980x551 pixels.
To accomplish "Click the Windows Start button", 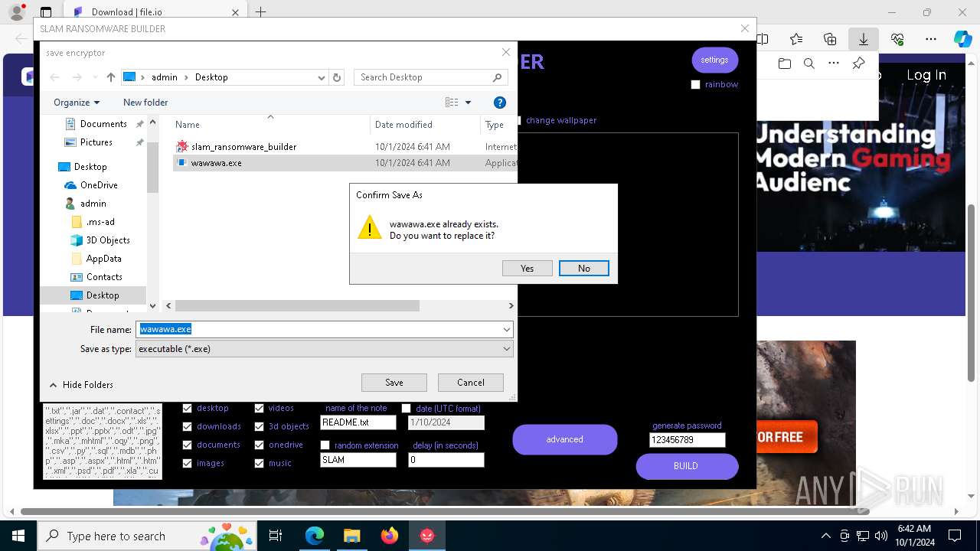I will pyautogui.click(x=18, y=536).
